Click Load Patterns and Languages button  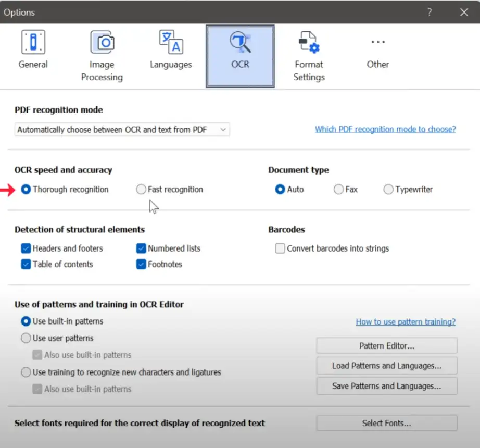pos(387,366)
